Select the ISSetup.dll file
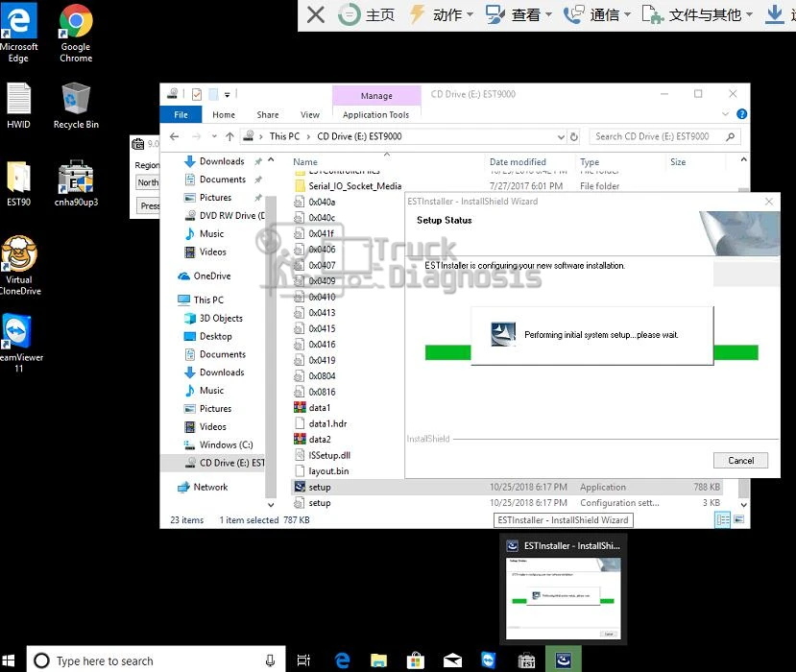 [x=329, y=455]
